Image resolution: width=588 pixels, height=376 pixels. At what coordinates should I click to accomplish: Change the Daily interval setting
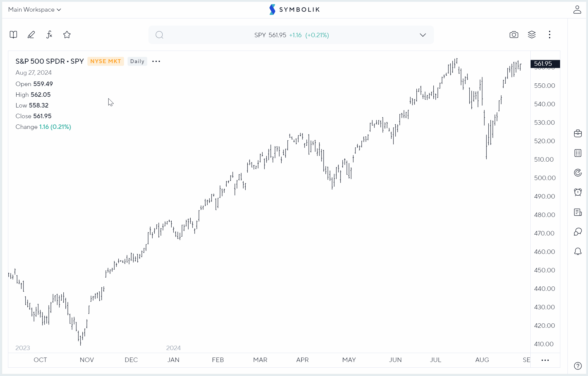[x=137, y=61]
